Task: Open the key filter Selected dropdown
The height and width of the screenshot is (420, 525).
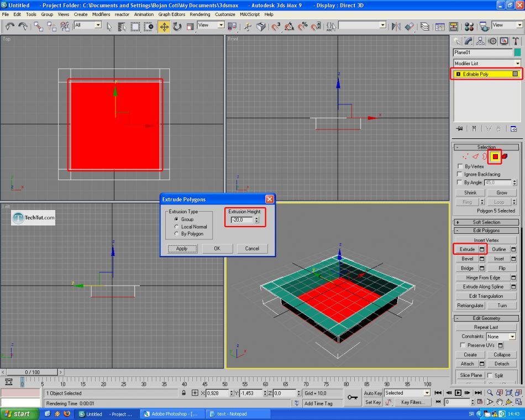Action: (407, 392)
